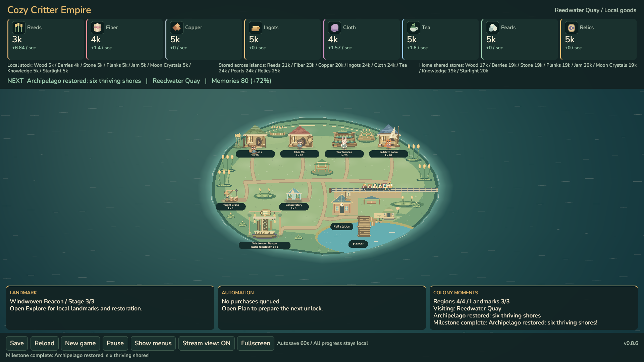Click the Fiber Mill Lv 20 label
This screenshot has width=644, height=362.
pos(300,154)
